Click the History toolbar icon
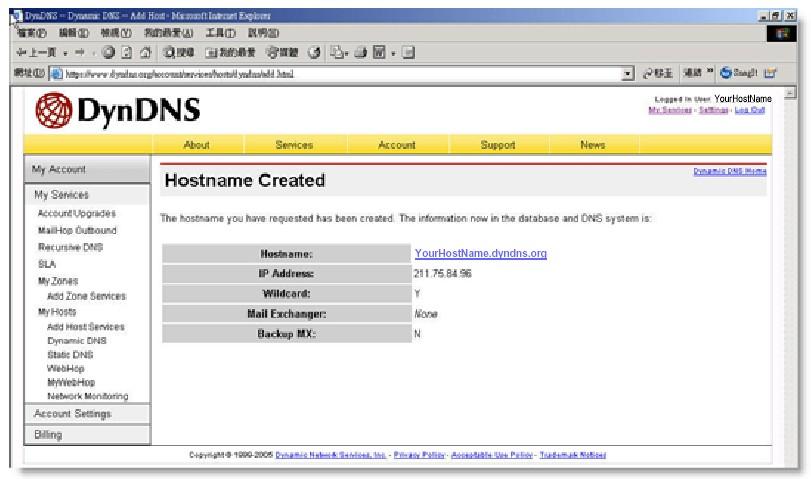 tap(314, 52)
